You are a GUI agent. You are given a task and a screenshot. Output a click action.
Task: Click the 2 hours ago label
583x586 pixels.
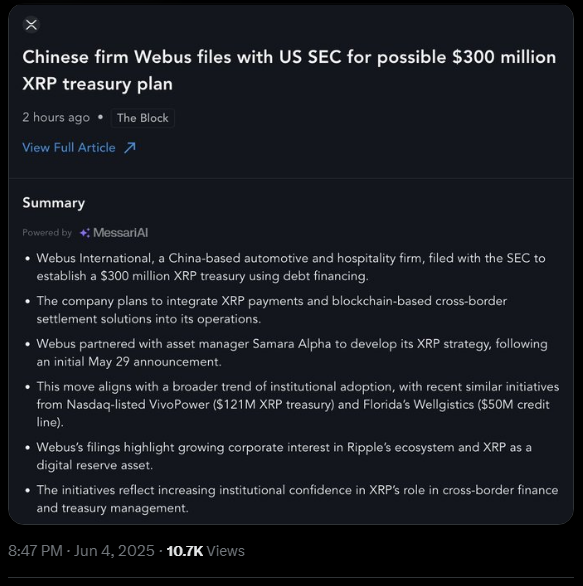coord(56,118)
